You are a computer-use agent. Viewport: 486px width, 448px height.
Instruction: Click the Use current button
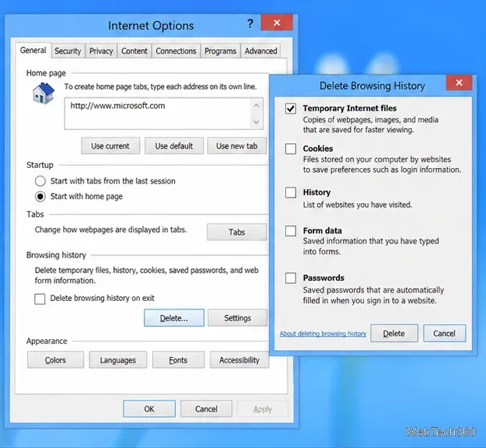110,146
